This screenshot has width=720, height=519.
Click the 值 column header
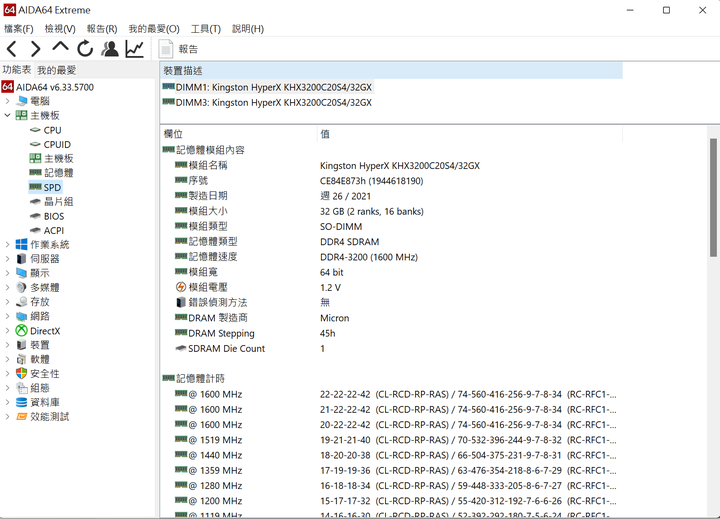tap(470, 134)
